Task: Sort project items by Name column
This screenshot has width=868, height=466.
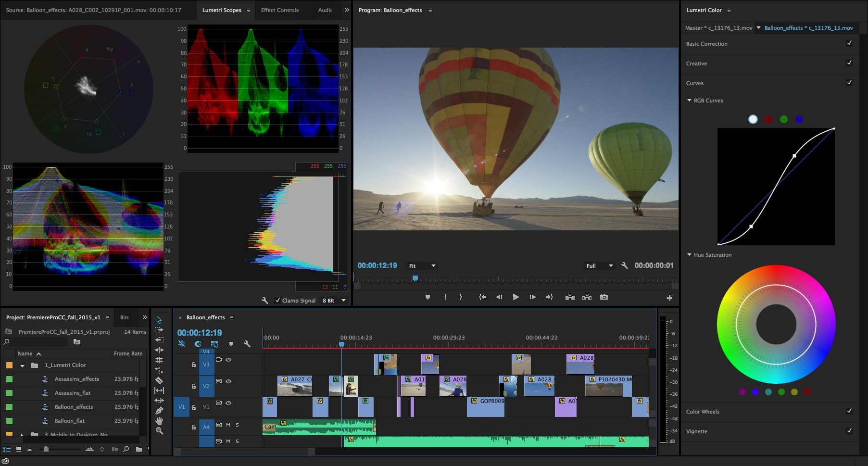Action: tap(25, 353)
